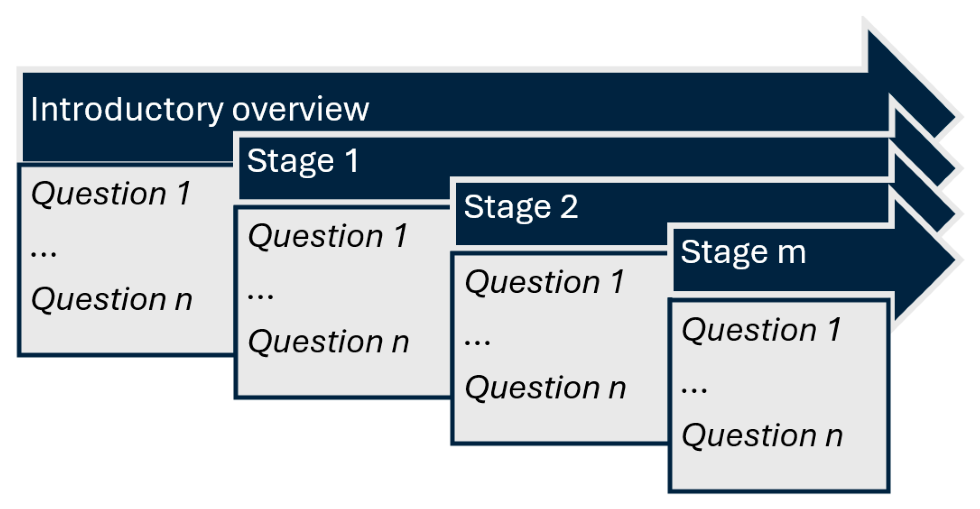Click the ellipsis in the Stage m box

pos(694,389)
